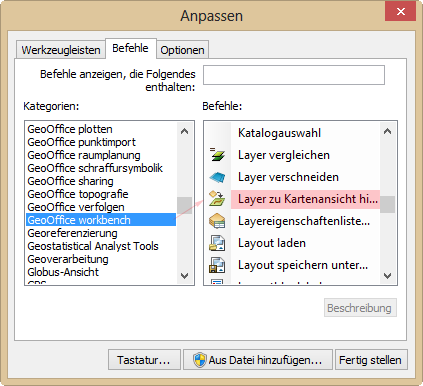Select the Layout laden command text

[x=272, y=243]
